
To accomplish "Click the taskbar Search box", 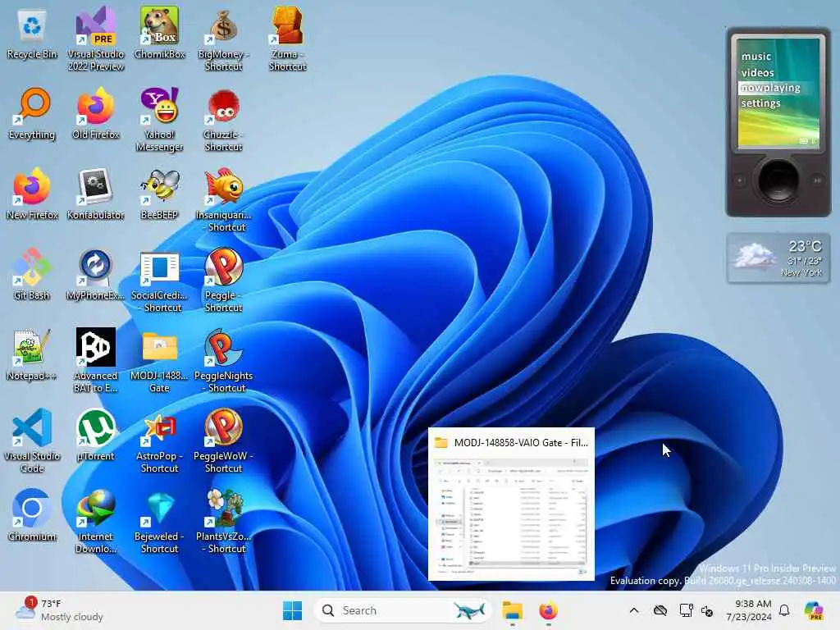I will 402,610.
